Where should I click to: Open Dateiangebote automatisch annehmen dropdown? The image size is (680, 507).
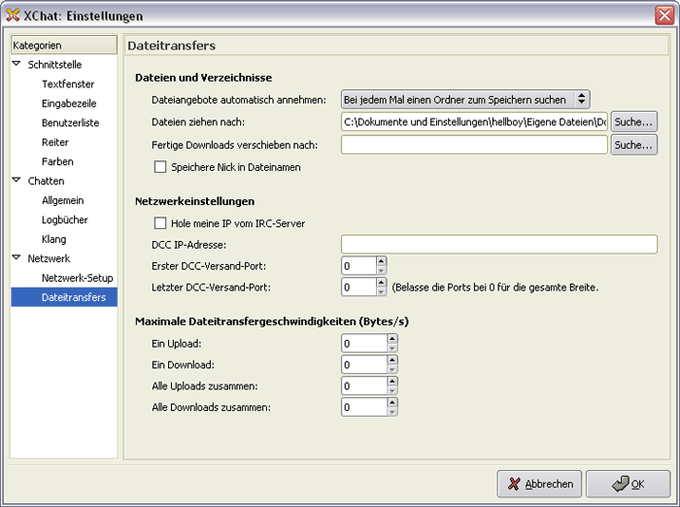tap(465, 100)
